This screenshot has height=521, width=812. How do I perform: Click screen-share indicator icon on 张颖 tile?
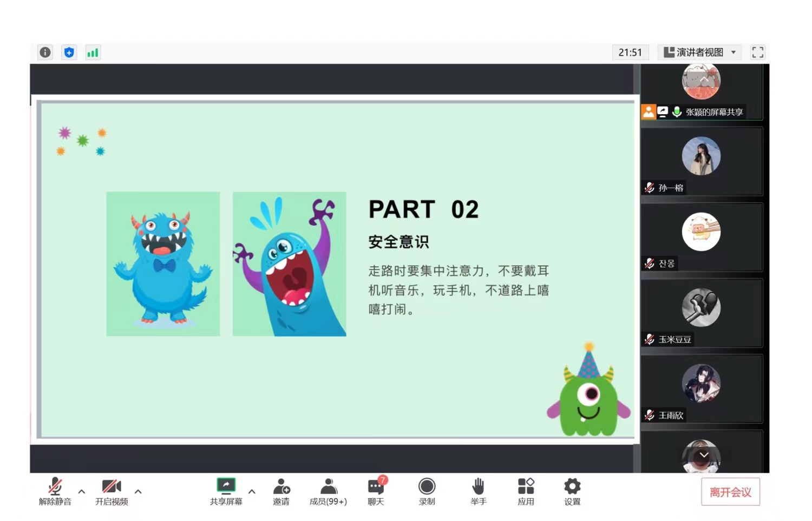[663, 112]
